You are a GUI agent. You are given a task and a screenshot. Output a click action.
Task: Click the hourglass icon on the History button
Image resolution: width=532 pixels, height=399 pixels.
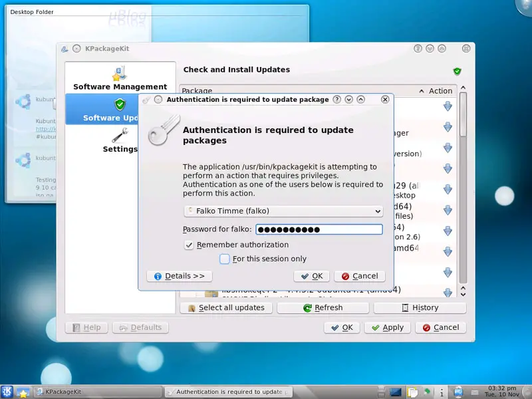coord(405,308)
